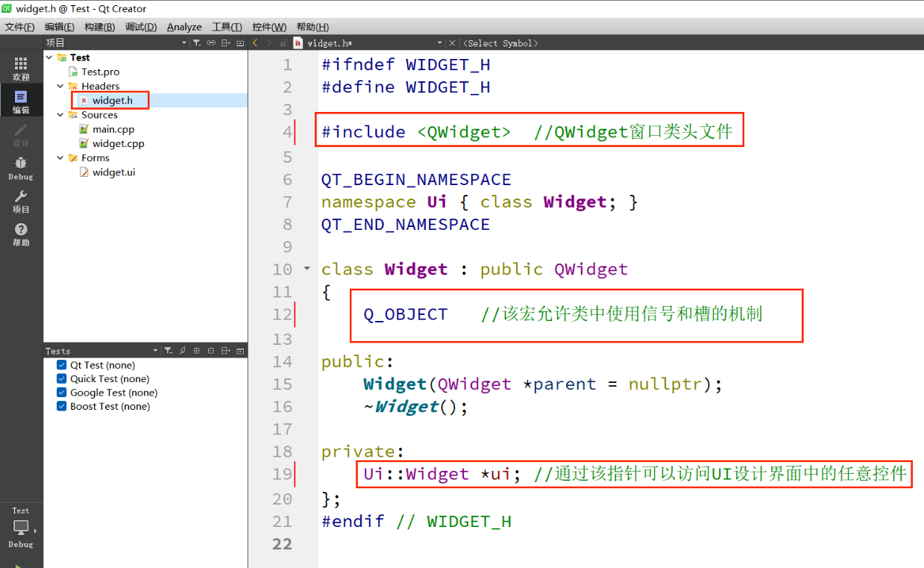Open the 项目 projects mode in sidebar

pyautogui.click(x=21, y=202)
